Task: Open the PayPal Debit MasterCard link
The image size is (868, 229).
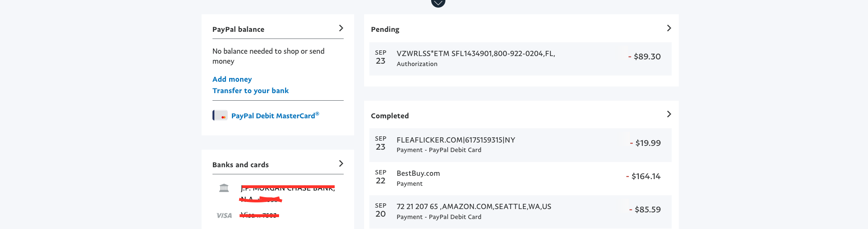Action: point(275,115)
